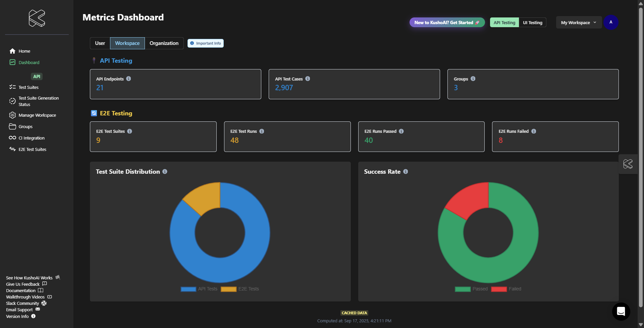Click the Test Suites checklist icon
This screenshot has height=328, width=644.
[x=12, y=87]
